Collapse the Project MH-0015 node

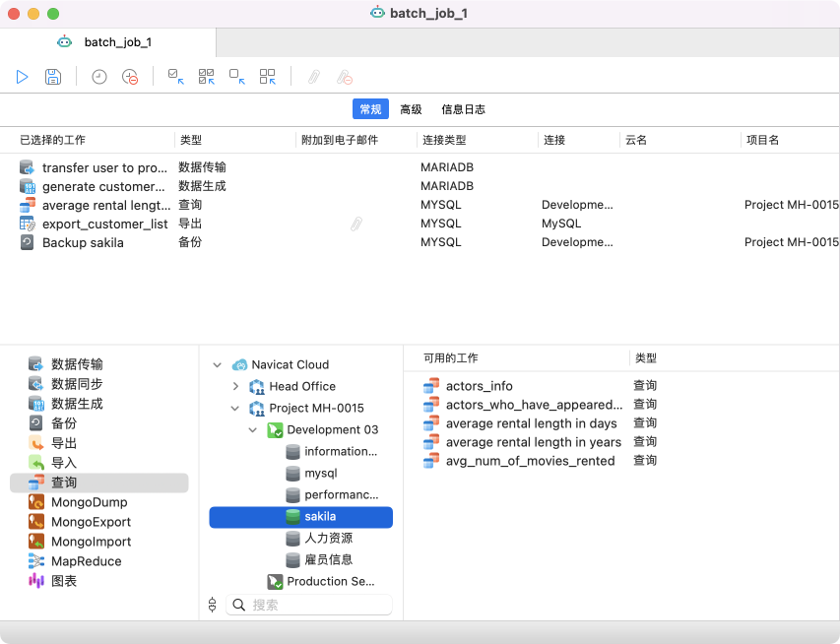[234, 409]
